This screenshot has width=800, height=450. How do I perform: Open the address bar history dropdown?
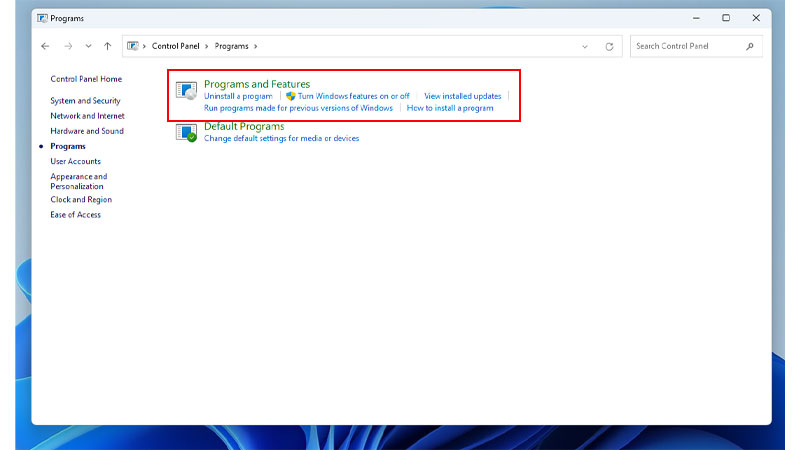(x=585, y=46)
